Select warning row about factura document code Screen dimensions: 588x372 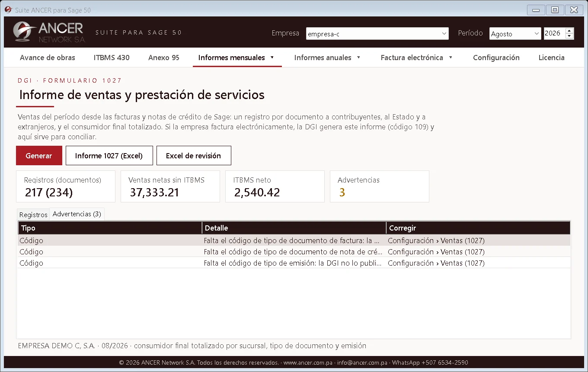[x=294, y=241]
